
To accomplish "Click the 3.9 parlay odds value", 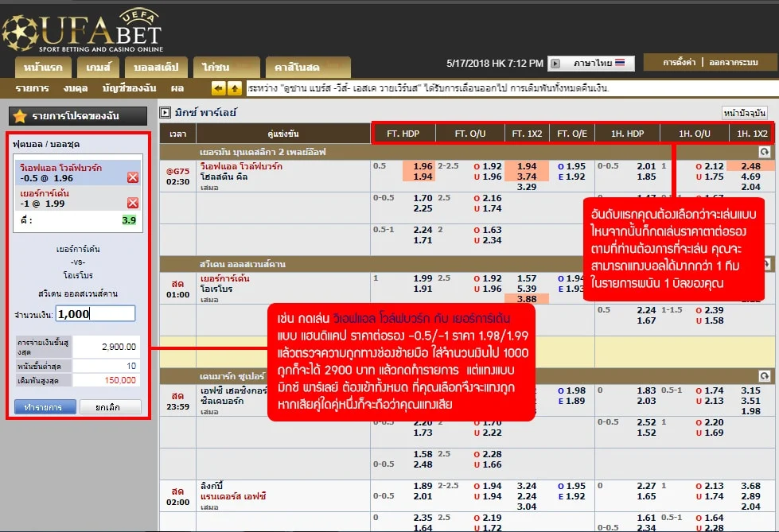I will point(129,220).
